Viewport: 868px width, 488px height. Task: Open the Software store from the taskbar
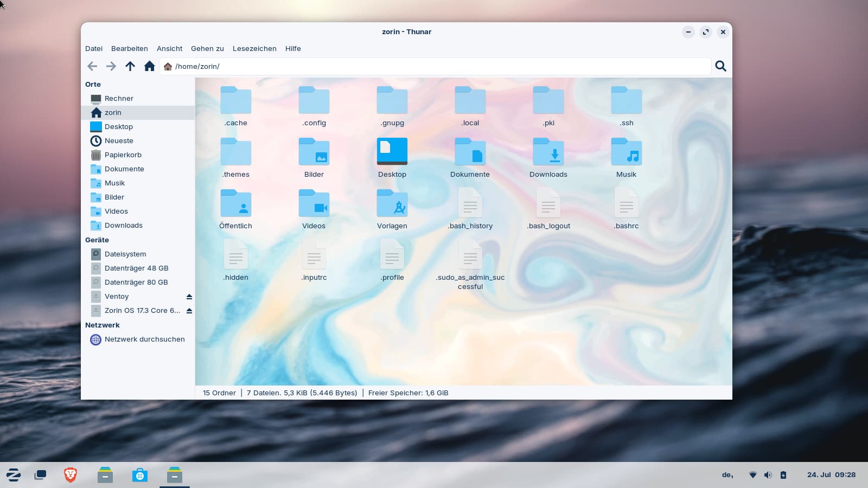(140, 475)
